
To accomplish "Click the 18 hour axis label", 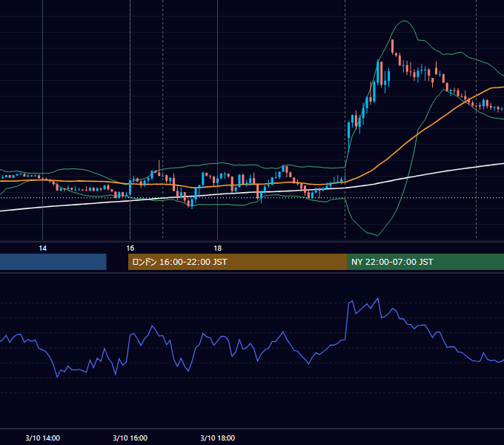I will click(218, 248).
